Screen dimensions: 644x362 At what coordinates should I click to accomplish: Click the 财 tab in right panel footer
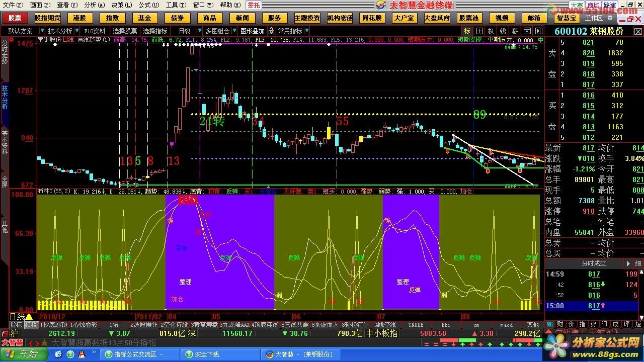click(x=560, y=324)
